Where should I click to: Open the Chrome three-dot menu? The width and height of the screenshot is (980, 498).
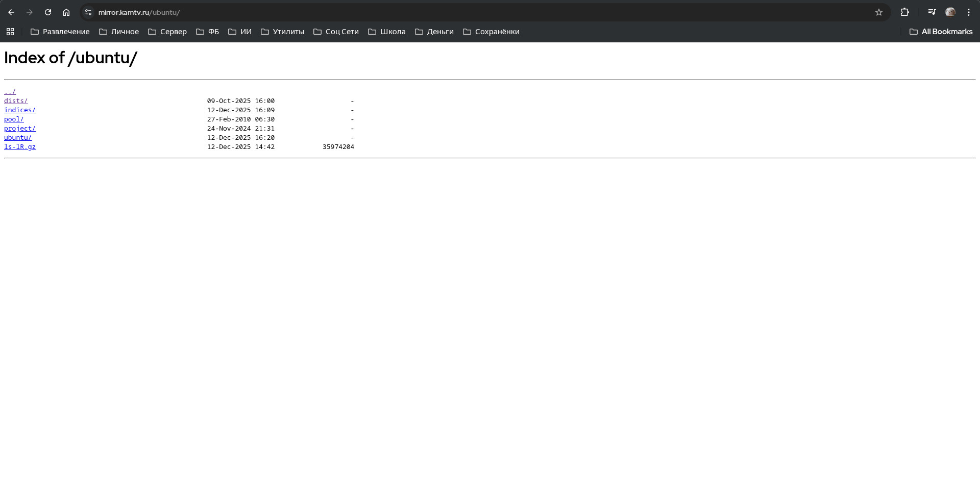pyautogui.click(x=969, y=12)
